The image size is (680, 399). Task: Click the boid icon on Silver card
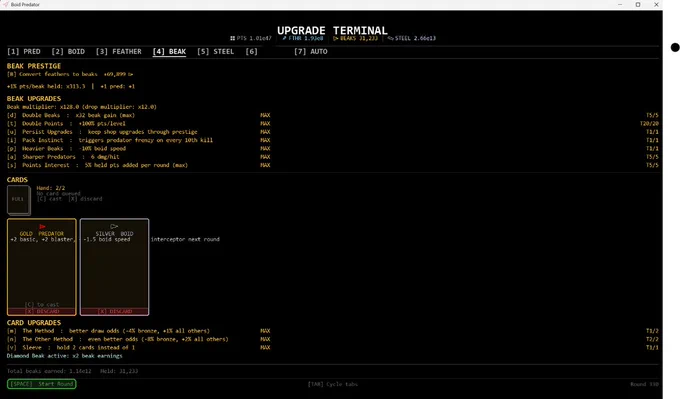pos(114,226)
